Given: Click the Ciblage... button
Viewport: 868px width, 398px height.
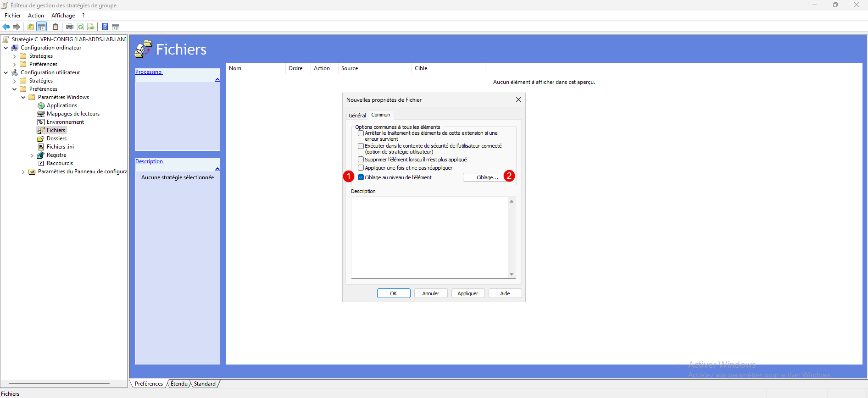Looking at the screenshot, I should 487,177.
